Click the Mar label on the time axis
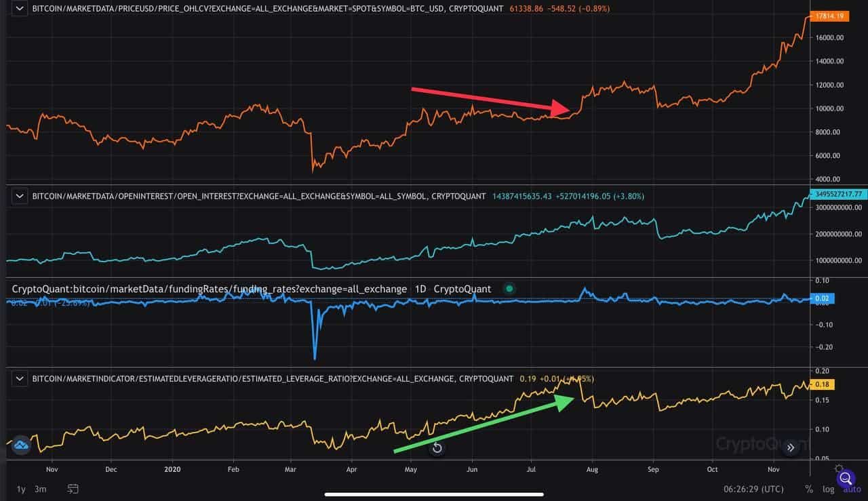Screen dimensions: 868x501 pos(291,468)
